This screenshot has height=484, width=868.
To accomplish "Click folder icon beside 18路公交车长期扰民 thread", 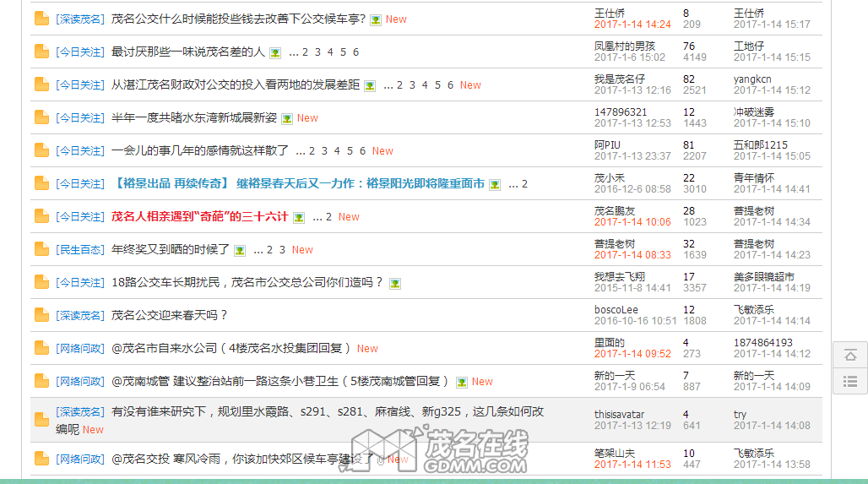I will [41, 282].
